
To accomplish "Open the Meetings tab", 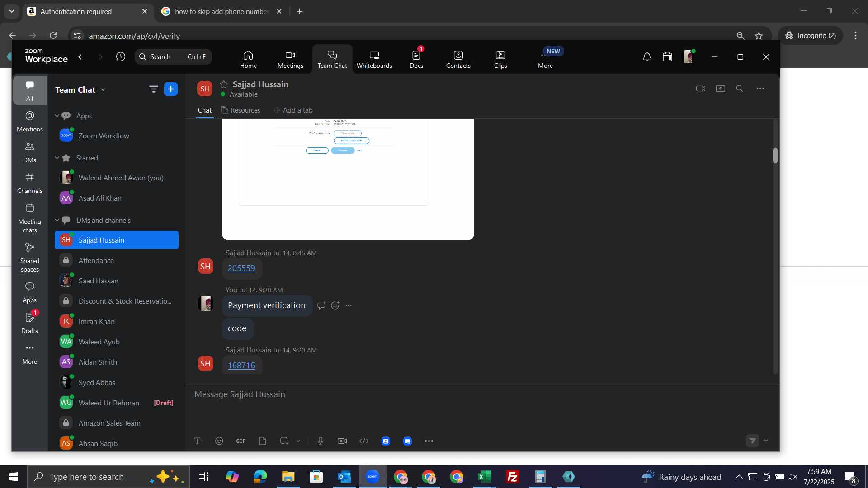I will point(290,59).
